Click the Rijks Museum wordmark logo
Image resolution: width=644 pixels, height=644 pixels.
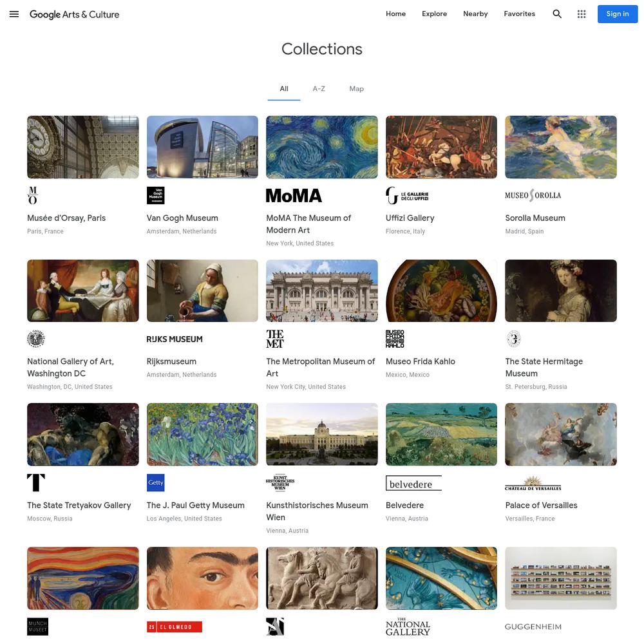175,339
